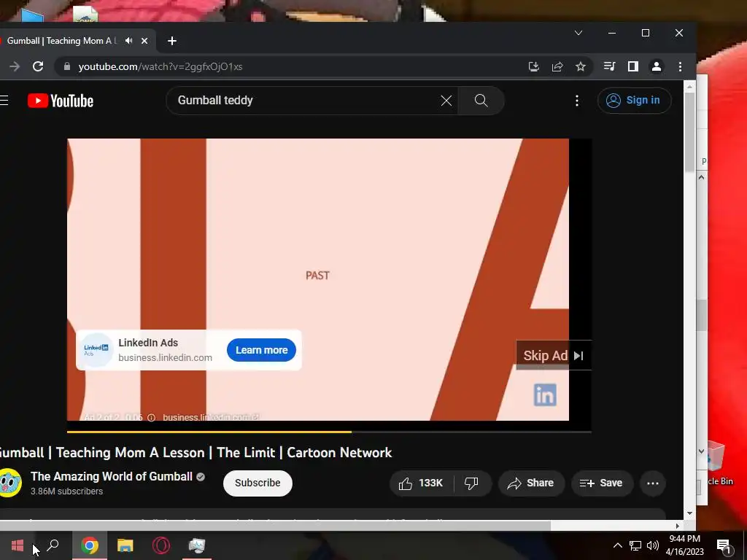Open the YouTube hamburger guide menu
Viewport: 747px width, 560px height.
4,100
